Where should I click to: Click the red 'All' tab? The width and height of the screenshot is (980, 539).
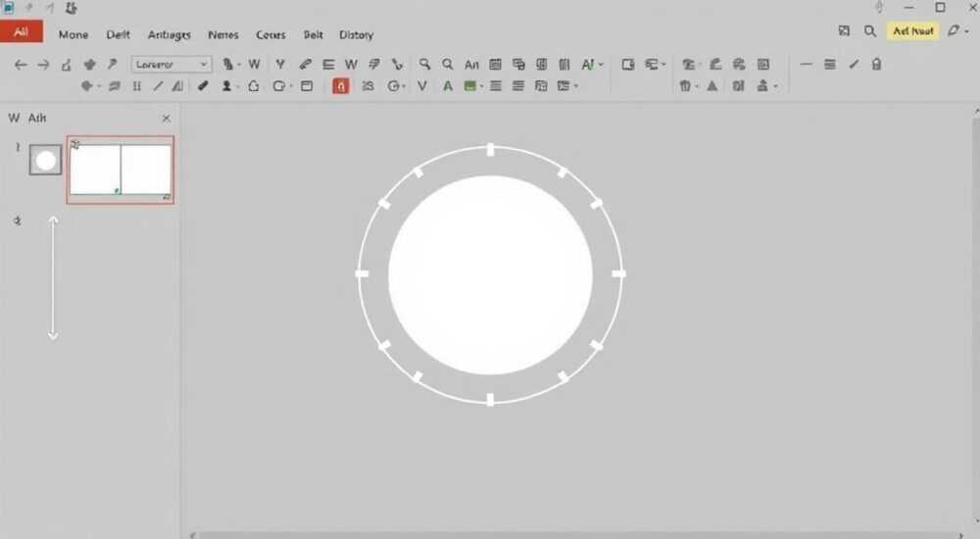click(x=22, y=32)
